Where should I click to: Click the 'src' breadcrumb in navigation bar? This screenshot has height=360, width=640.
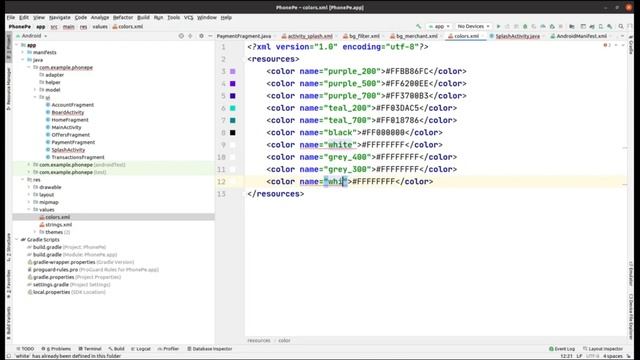(x=54, y=27)
